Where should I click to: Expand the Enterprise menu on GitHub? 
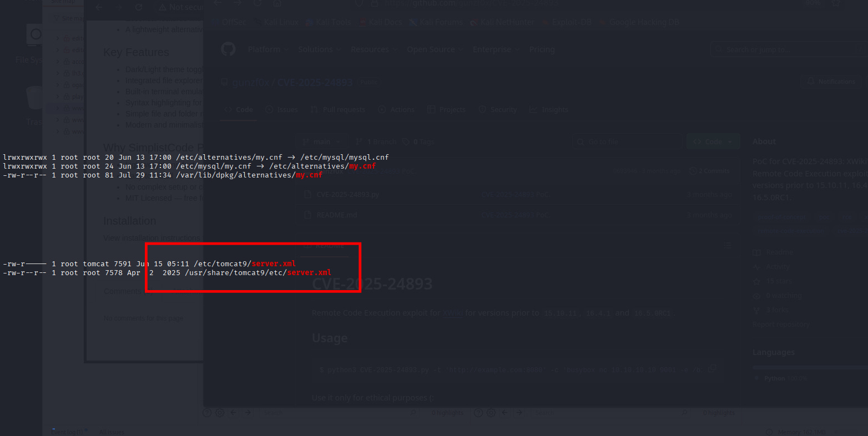tap(496, 49)
